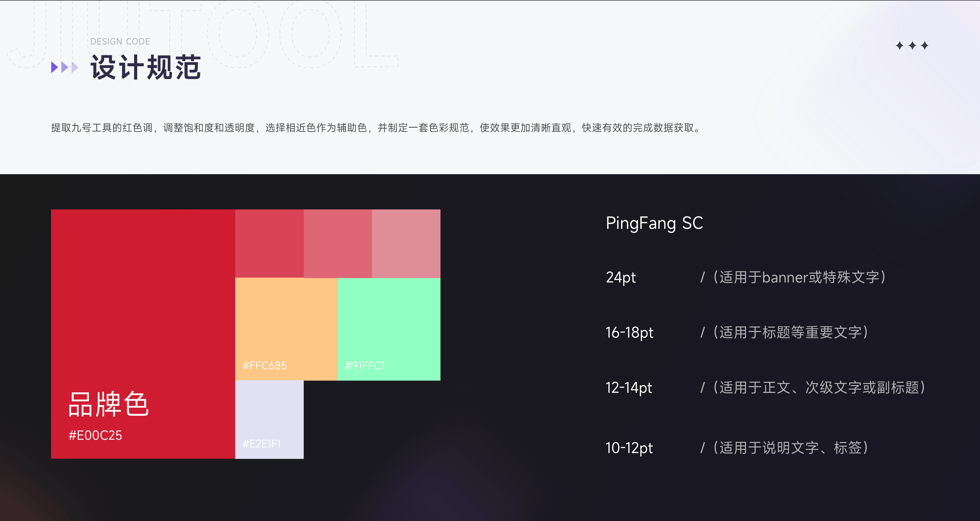Click the 12-14pt font size label
This screenshot has width=980, height=521.
pyautogui.click(x=629, y=388)
